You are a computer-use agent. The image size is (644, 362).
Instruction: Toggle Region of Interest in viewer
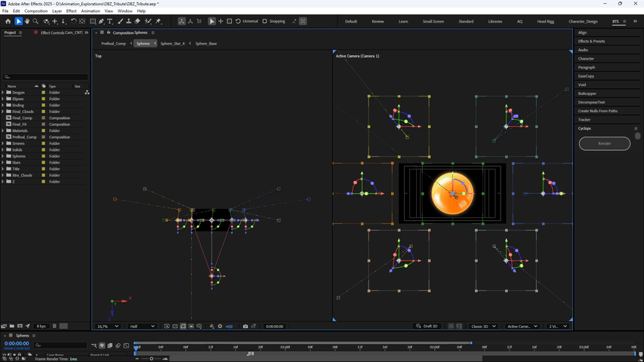pyautogui.click(x=191, y=327)
